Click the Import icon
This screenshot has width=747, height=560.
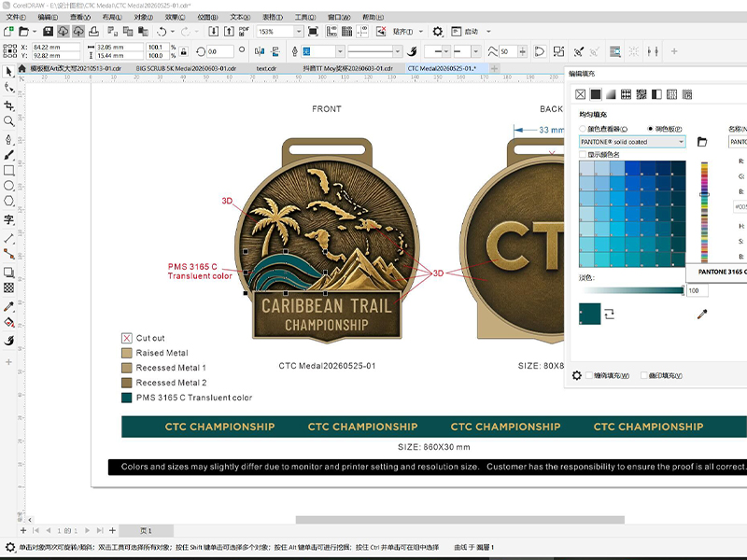[x=214, y=32]
